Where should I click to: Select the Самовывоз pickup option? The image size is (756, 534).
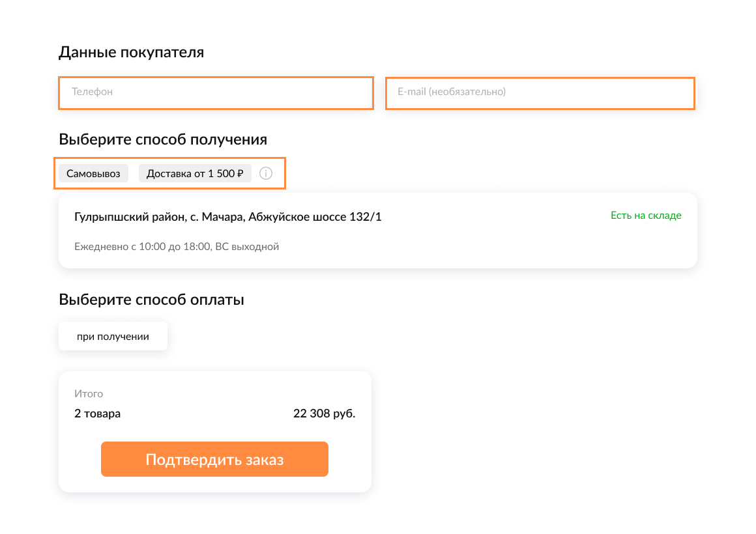[93, 173]
